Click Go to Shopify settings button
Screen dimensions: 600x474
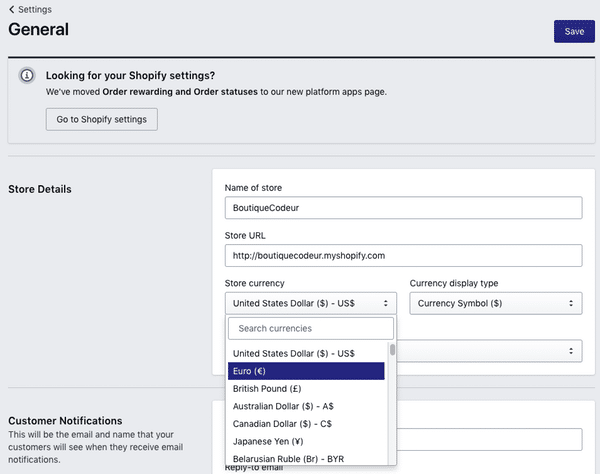pos(101,119)
